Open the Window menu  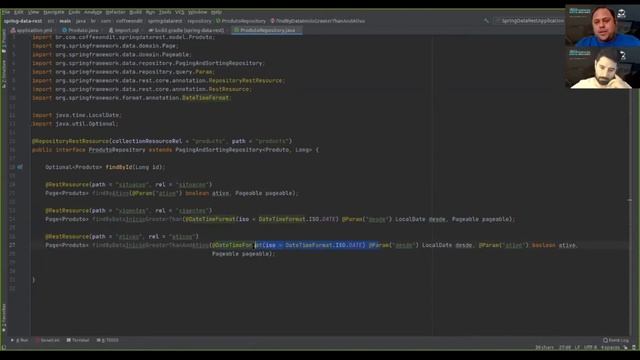198,12
